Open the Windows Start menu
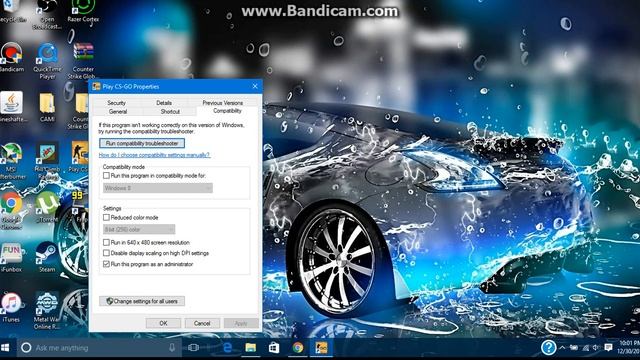The height and width of the screenshot is (360, 640). coord(5,348)
